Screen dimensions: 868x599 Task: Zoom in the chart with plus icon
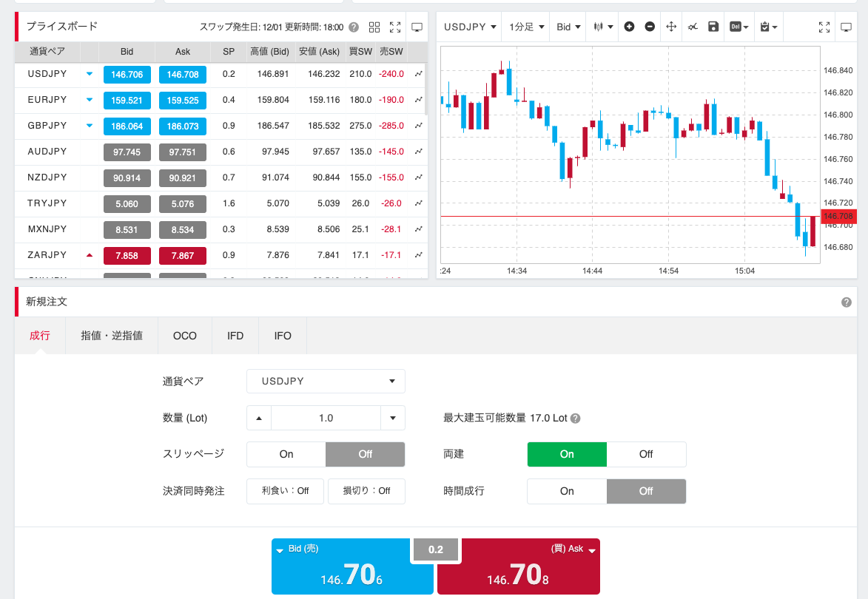pyautogui.click(x=629, y=27)
